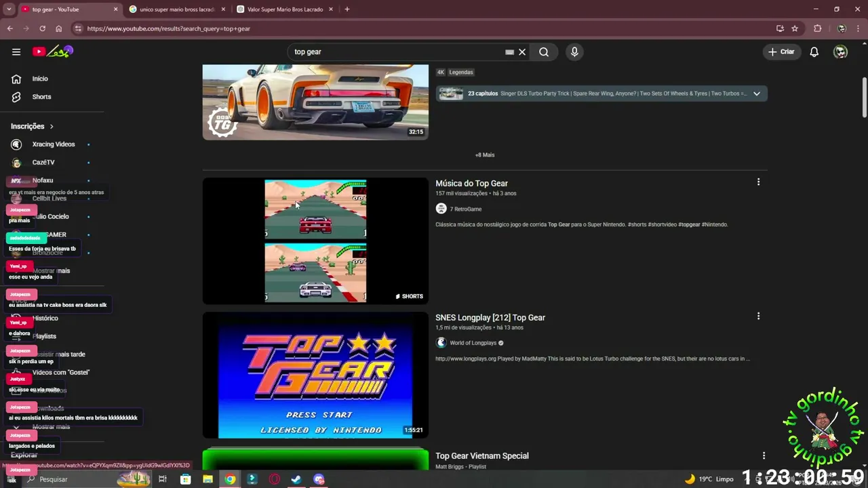Go to YouTube home via logo

point(53,52)
